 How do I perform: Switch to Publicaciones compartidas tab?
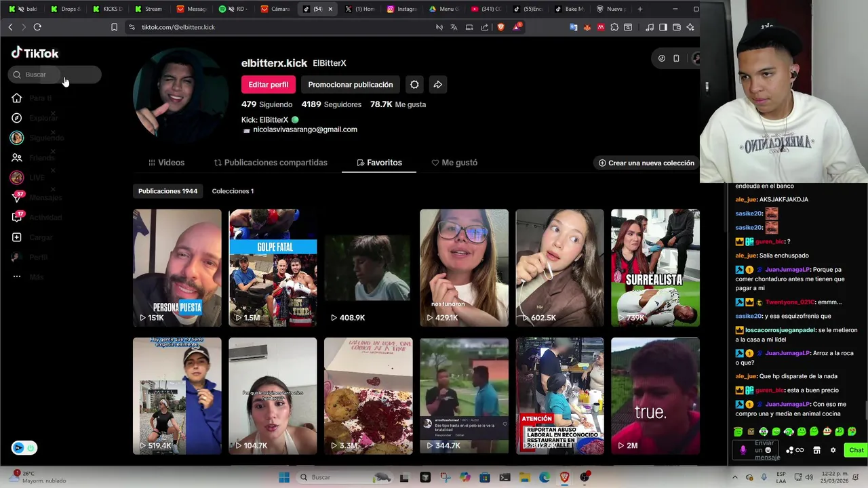[271, 163]
